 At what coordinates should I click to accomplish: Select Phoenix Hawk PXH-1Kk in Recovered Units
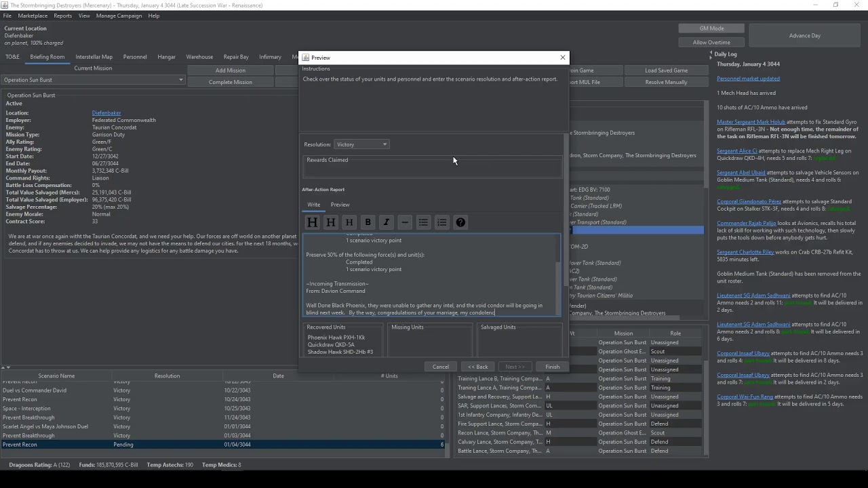[x=336, y=338]
